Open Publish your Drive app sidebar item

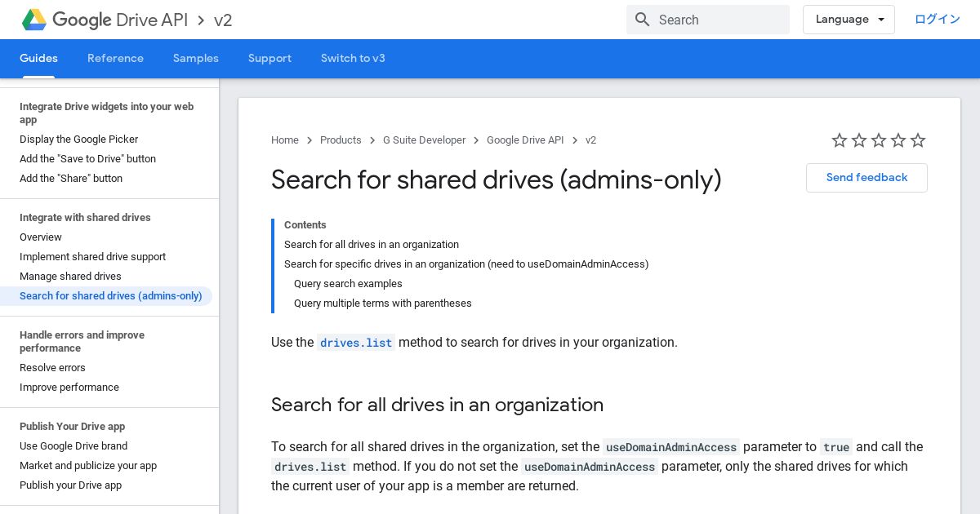tap(70, 485)
